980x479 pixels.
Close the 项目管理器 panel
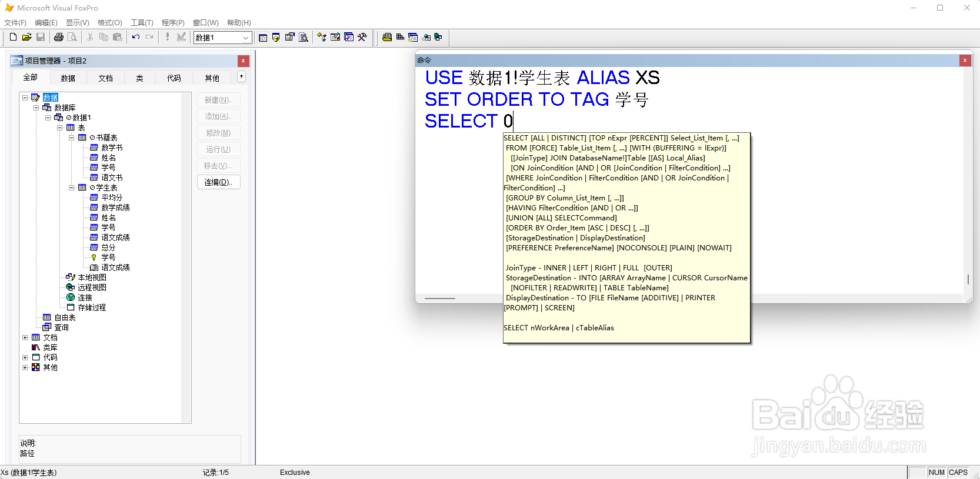244,61
